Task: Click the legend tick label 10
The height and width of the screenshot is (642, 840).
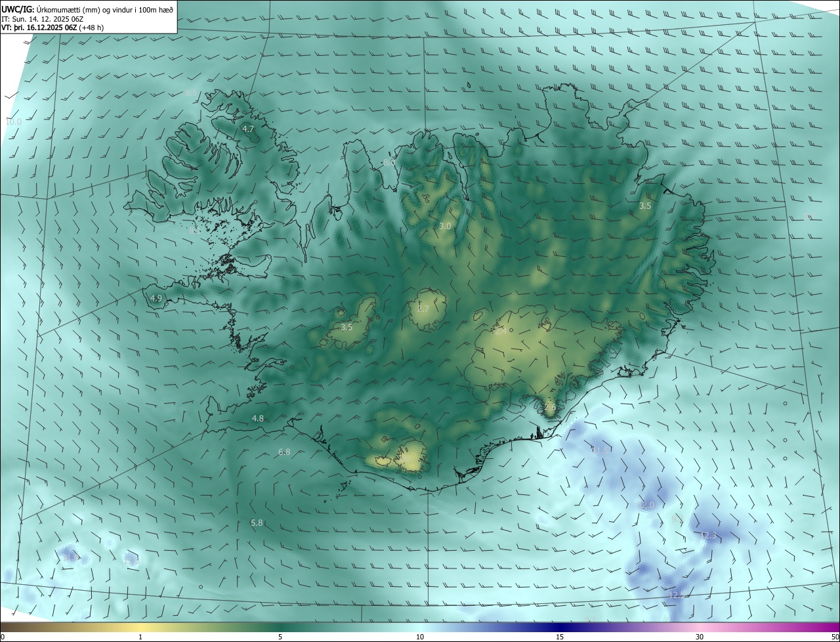Action: pos(420,637)
